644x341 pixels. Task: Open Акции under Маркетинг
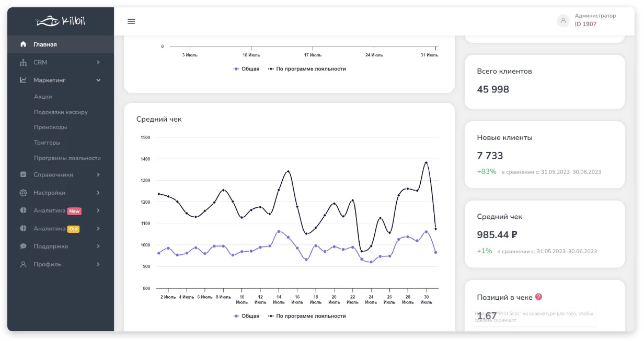point(43,97)
